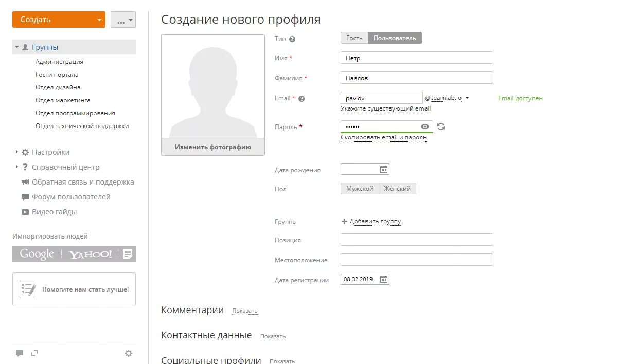The image size is (638, 364).
Task: Open Отдел технической поддержки group
Action: (82, 126)
